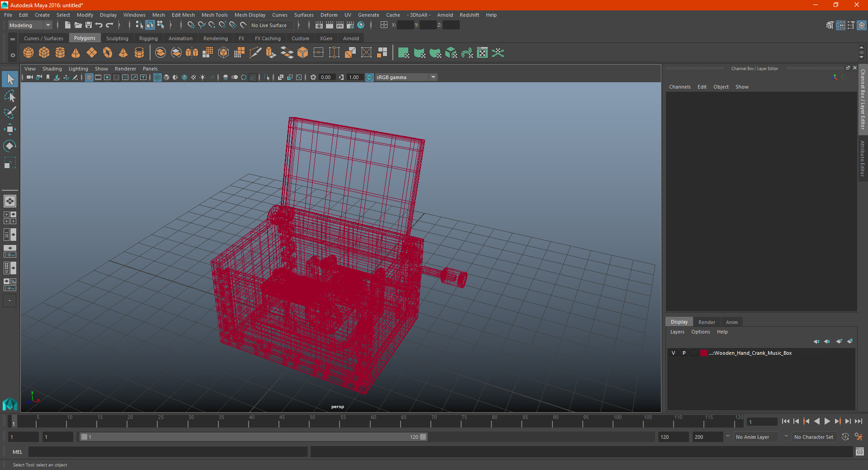Image resolution: width=868 pixels, height=470 pixels.
Task: Toggle use all lights bulb icon
Action: (203, 77)
